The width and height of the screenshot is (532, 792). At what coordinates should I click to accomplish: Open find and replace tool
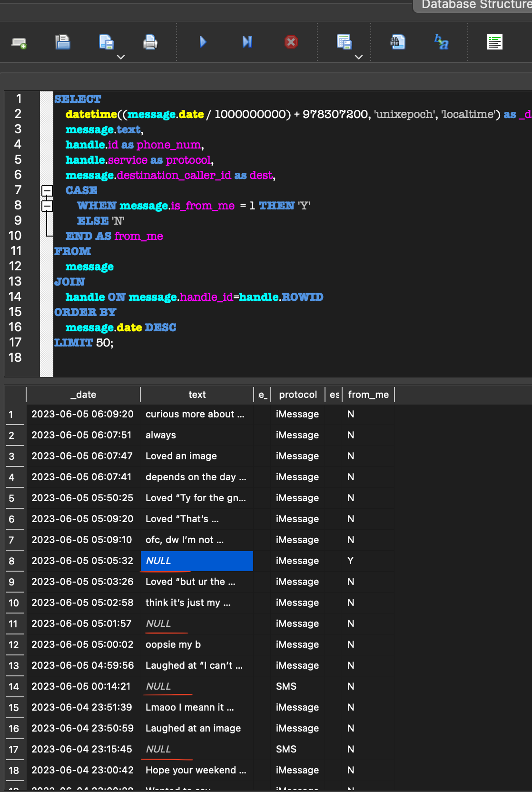point(442,42)
